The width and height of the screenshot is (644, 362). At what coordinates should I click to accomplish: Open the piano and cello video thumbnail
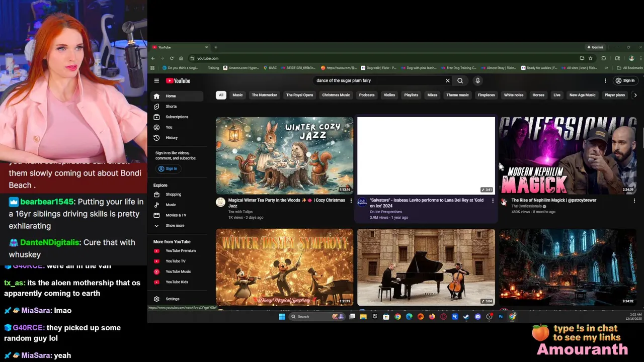(x=426, y=267)
